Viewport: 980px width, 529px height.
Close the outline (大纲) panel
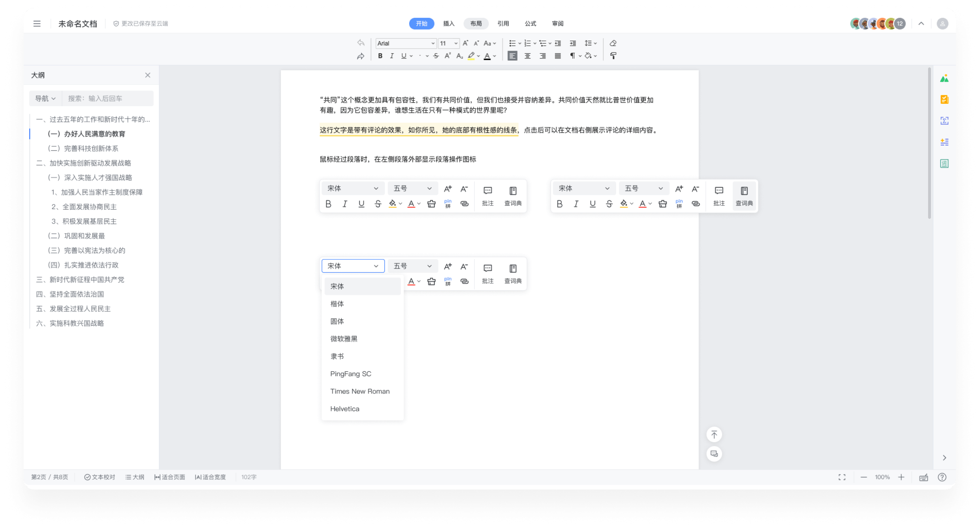[x=148, y=75]
